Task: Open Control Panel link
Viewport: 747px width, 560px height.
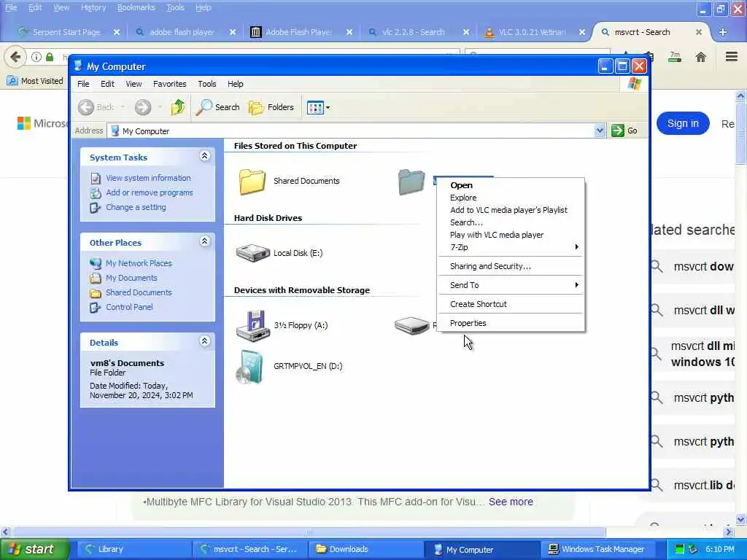Action: pos(129,307)
